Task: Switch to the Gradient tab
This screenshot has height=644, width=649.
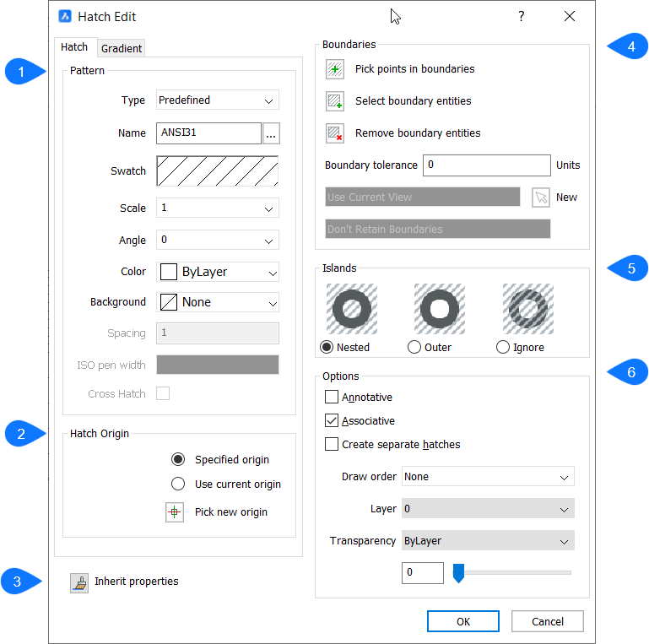Action: click(x=122, y=48)
